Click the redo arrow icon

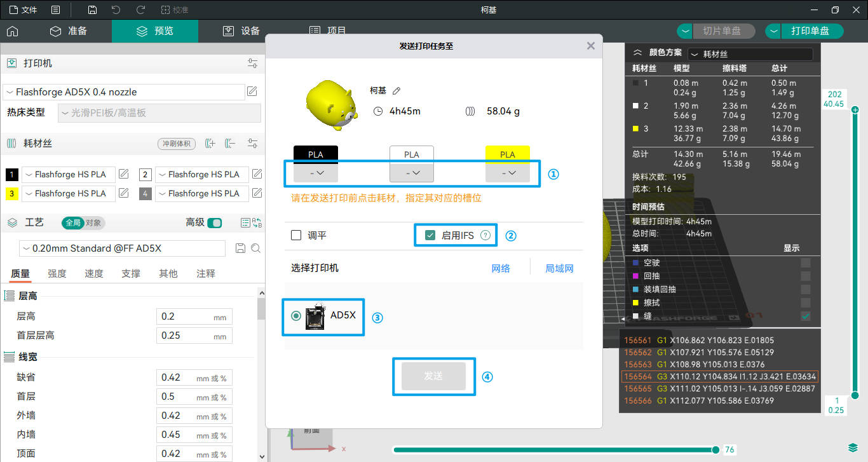click(x=141, y=10)
